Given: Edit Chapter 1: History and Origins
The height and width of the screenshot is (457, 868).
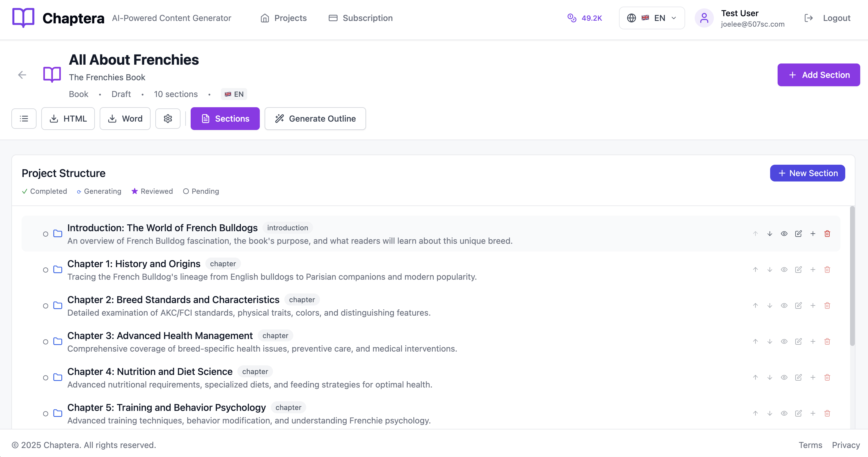Looking at the screenshot, I should [x=798, y=270].
